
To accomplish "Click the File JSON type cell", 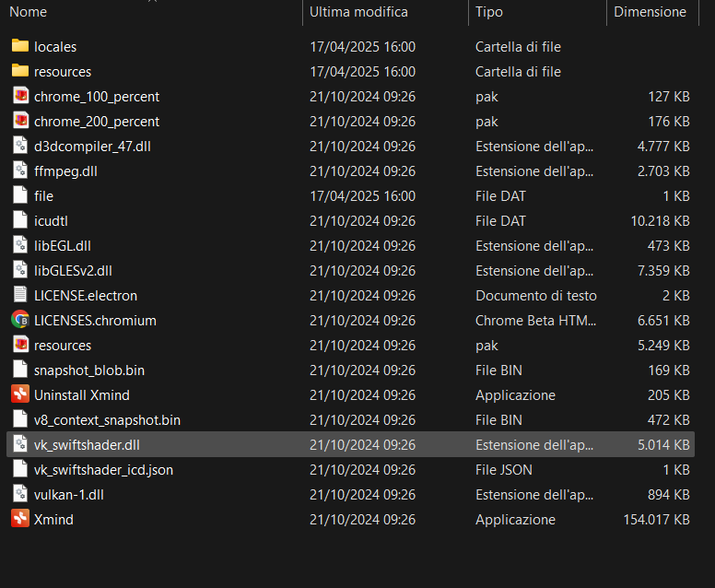I will pos(504,469).
